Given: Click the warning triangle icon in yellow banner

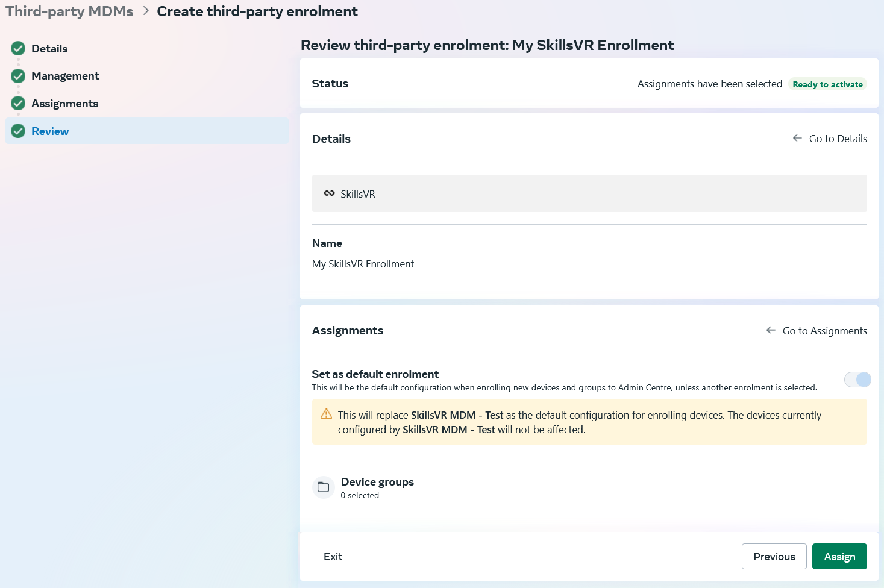Looking at the screenshot, I should click(326, 414).
